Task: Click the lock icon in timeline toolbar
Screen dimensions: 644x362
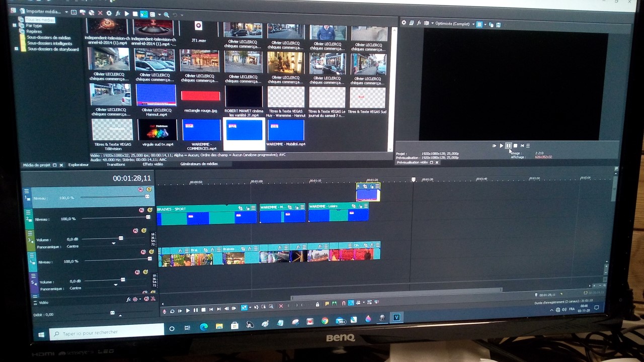Action: click(317, 304)
